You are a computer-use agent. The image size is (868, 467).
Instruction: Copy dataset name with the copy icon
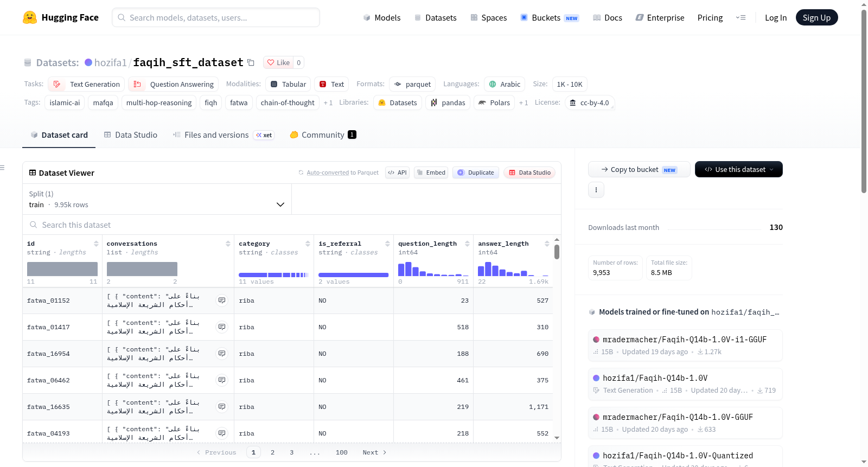click(x=251, y=62)
